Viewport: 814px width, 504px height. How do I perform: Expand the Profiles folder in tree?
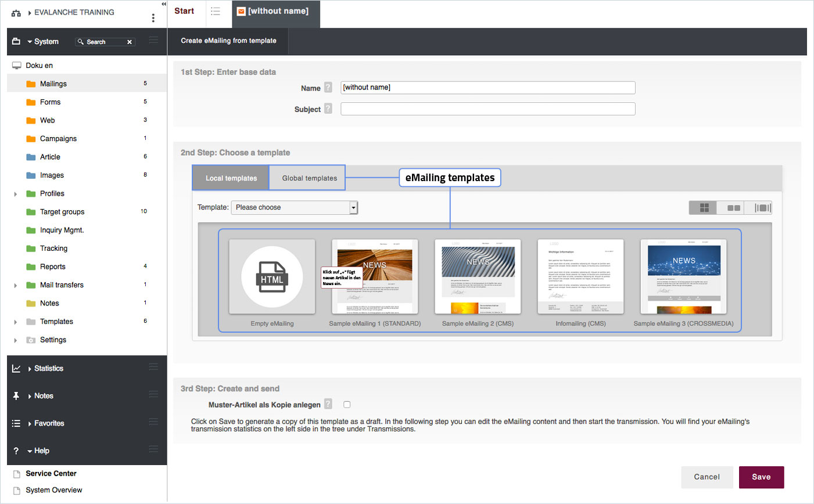pyautogui.click(x=16, y=194)
